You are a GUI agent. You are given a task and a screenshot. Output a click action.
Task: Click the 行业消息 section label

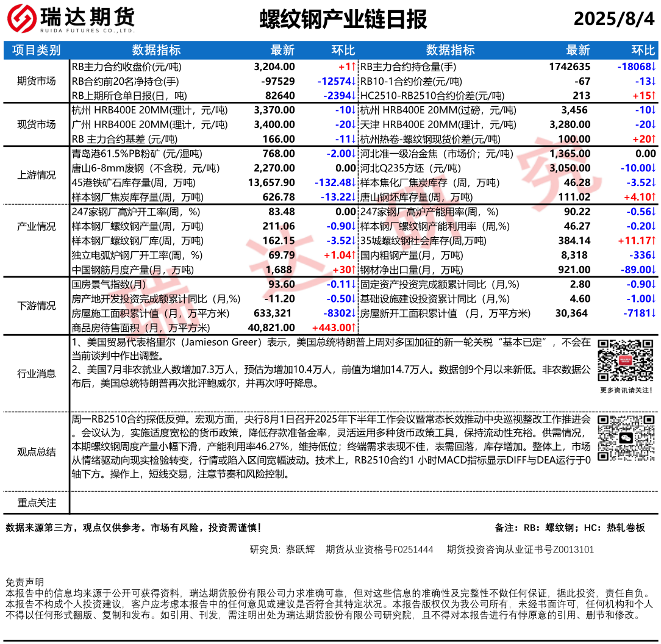[37, 374]
